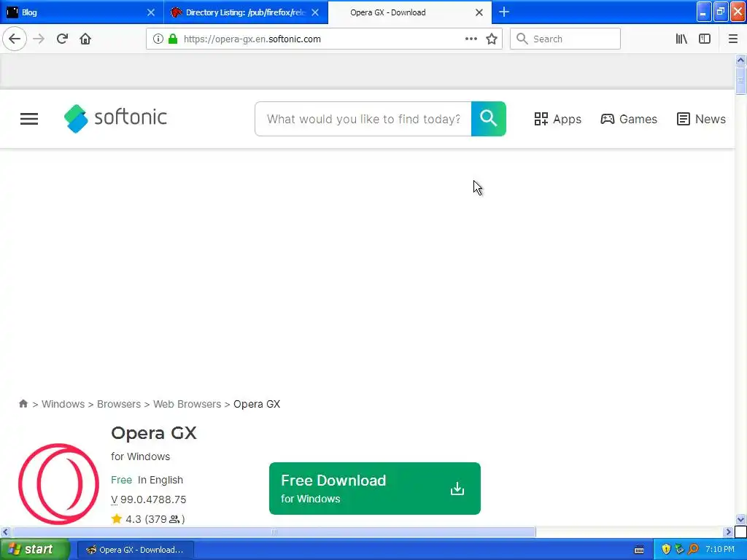Go back with the browser back arrow
Viewport: 747px width, 560px height.
[x=15, y=39]
